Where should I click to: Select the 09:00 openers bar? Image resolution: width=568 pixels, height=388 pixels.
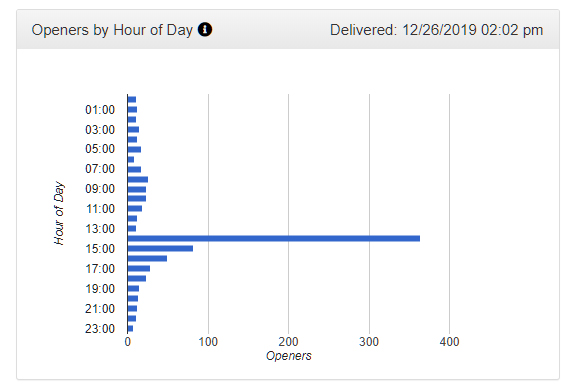tap(137, 189)
